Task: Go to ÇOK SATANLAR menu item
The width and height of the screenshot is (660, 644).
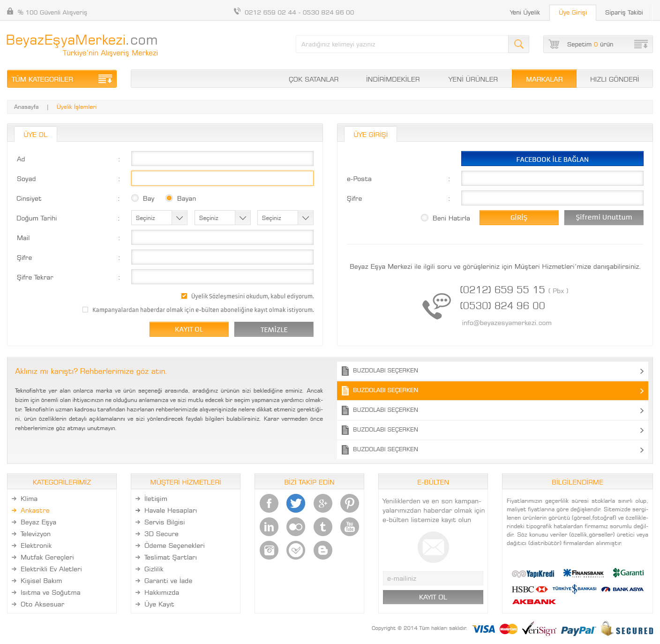Action: pos(313,79)
